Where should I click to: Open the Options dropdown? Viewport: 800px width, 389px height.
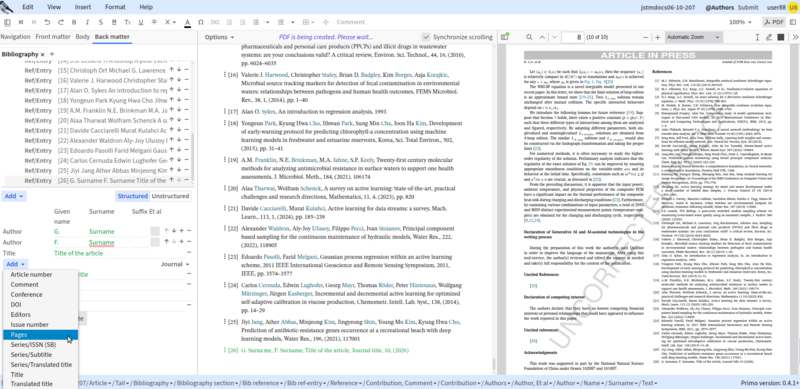219,37
